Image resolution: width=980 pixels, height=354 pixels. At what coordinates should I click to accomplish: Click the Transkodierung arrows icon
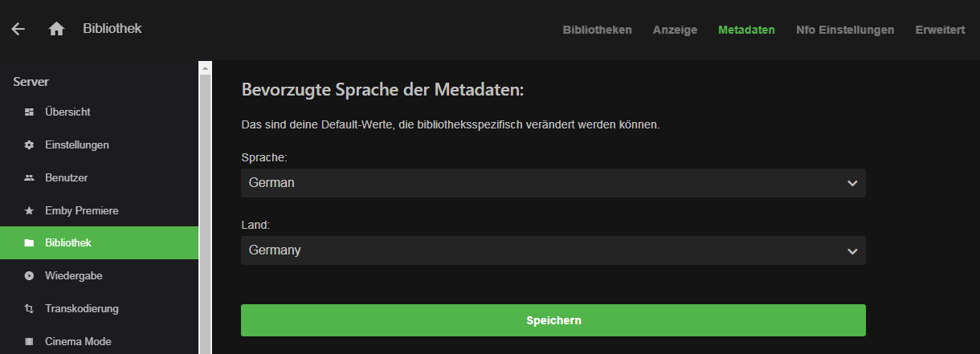tap(30, 308)
